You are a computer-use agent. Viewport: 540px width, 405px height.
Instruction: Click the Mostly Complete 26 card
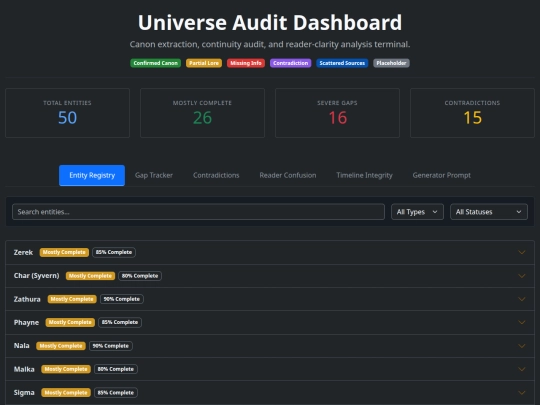[202, 113]
